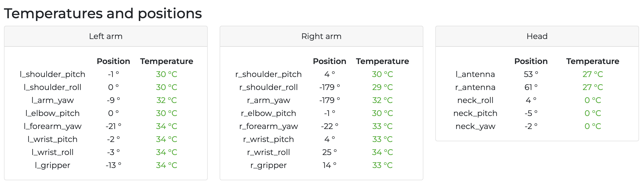
Task: Click the Left arm panel header
Action: (x=106, y=36)
